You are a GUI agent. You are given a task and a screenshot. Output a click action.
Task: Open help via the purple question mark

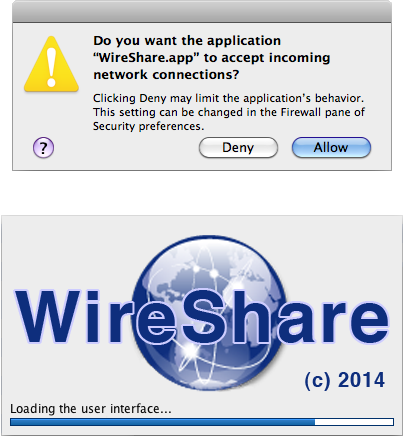point(43,147)
